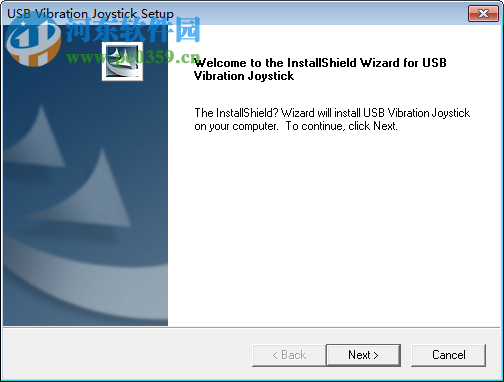Cancel the USB Vibration Joystick setup

click(448, 355)
